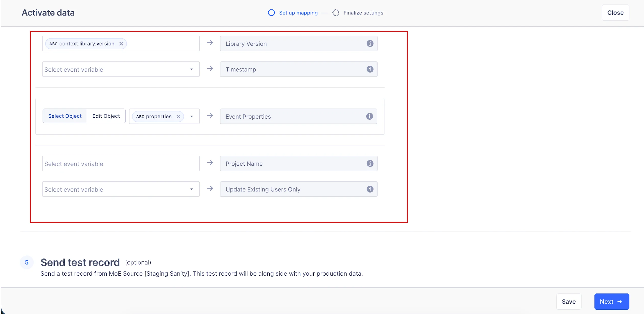Click the Event Properties destination field

298,116
